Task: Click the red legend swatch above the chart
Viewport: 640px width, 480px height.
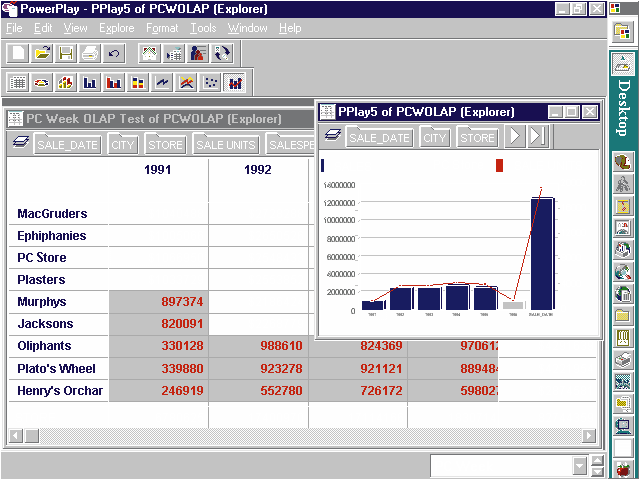Action: point(499,165)
